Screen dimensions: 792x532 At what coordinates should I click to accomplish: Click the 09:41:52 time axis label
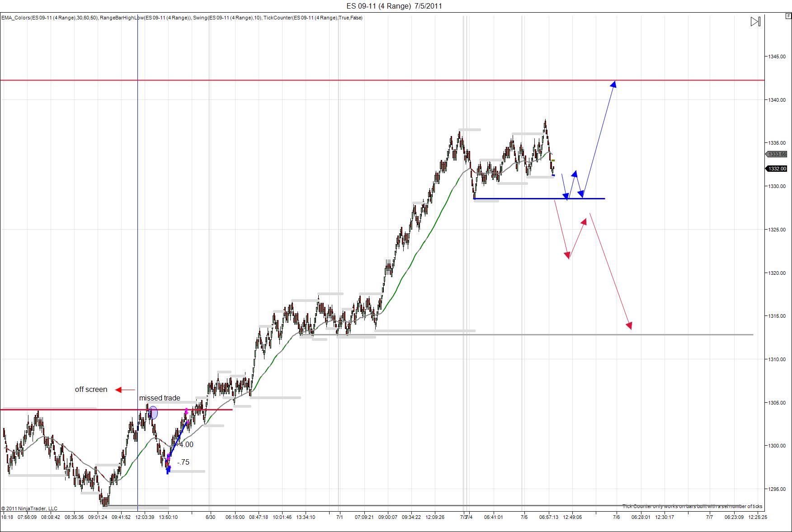pos(121,517)
